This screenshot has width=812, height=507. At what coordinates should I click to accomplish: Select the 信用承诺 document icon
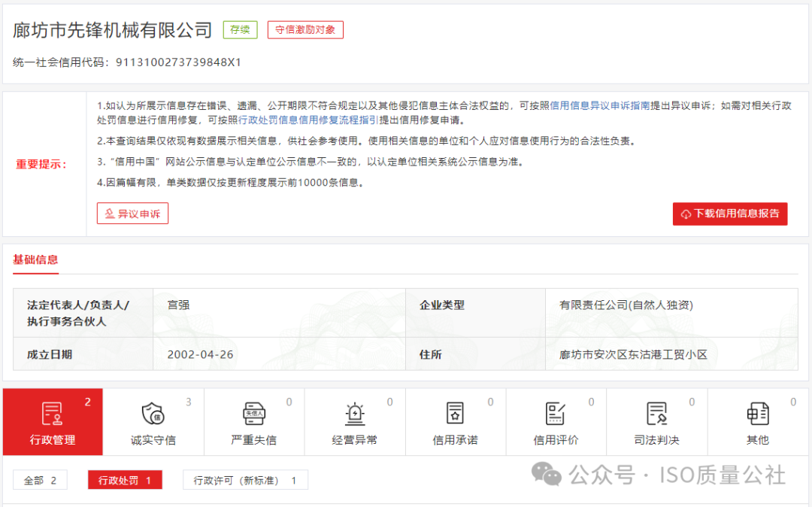[x=455, y=414]
